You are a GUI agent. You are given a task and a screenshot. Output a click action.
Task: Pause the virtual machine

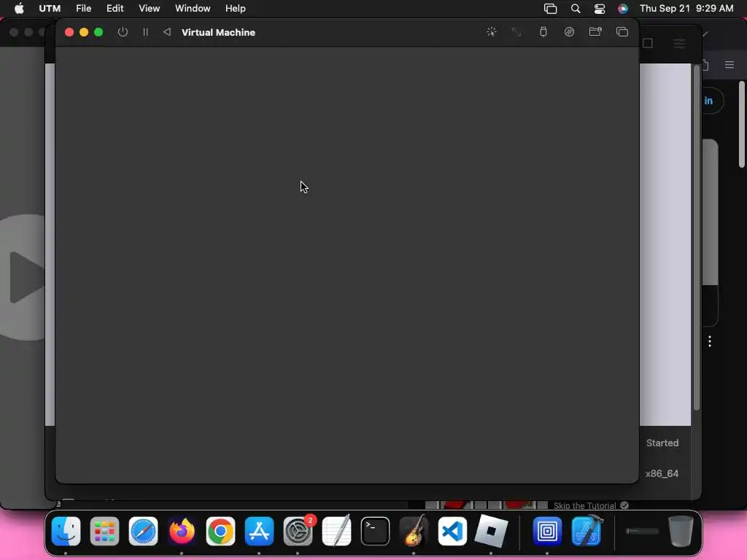click(145, 32)
